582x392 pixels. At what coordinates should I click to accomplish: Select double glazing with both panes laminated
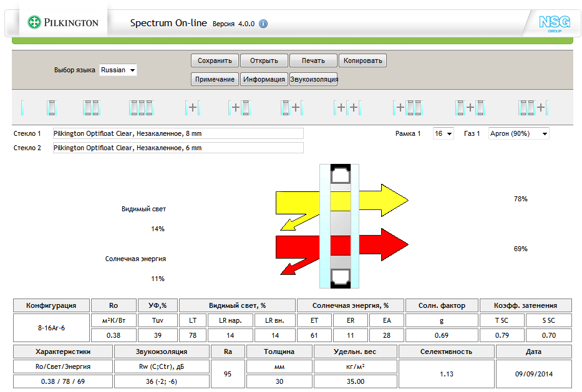pos(470,108)
